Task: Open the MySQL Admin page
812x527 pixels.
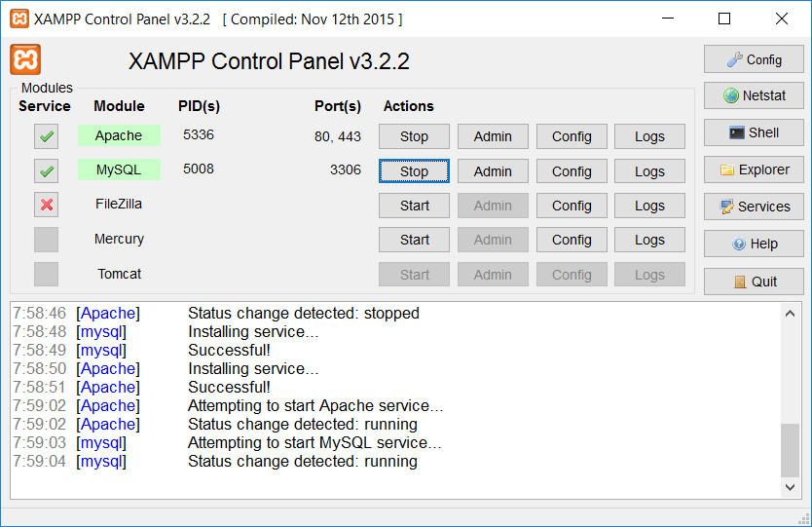Action: coord(493,171)
